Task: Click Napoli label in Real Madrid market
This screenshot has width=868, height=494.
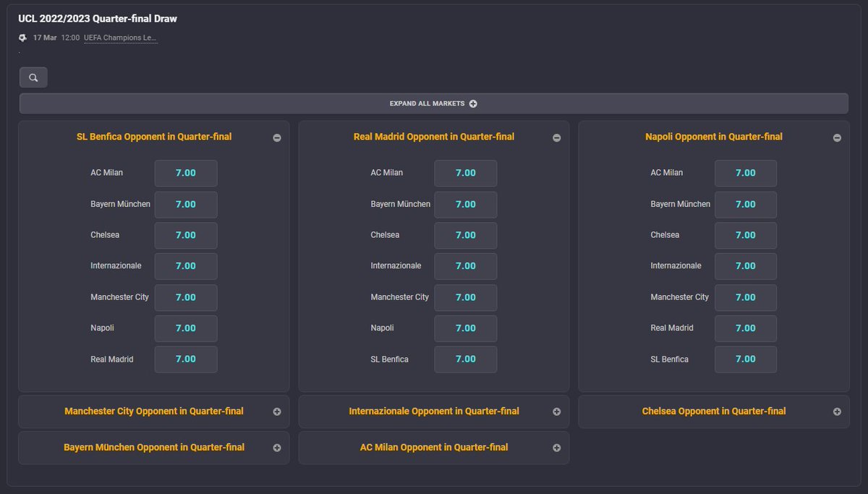Action: [x=383, y=328]
